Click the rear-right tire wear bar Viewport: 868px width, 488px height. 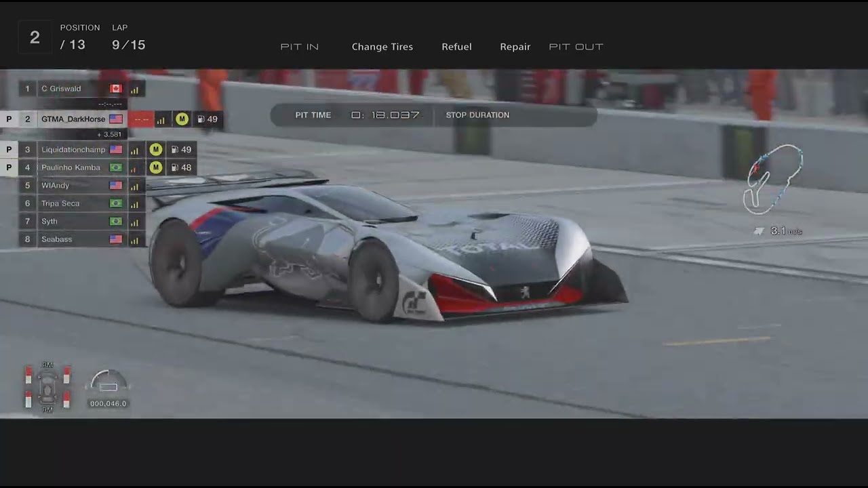(66, 399)
